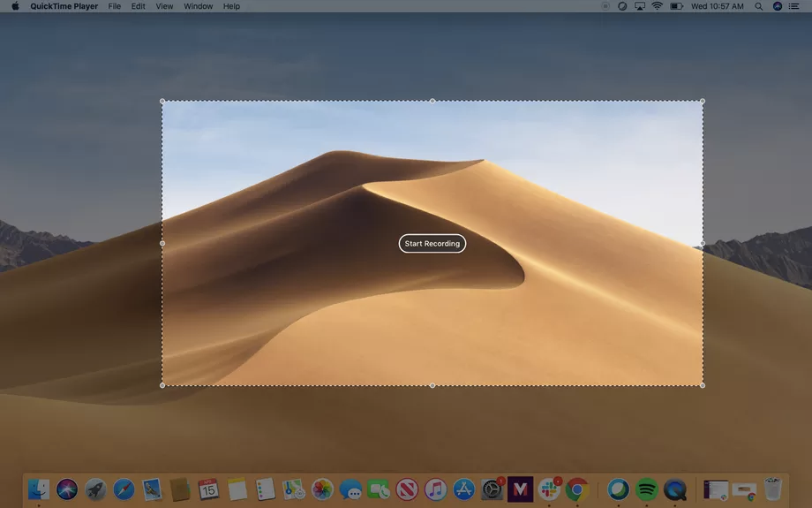Open Messages speech bubble icon in Dock

pos(350,489)
